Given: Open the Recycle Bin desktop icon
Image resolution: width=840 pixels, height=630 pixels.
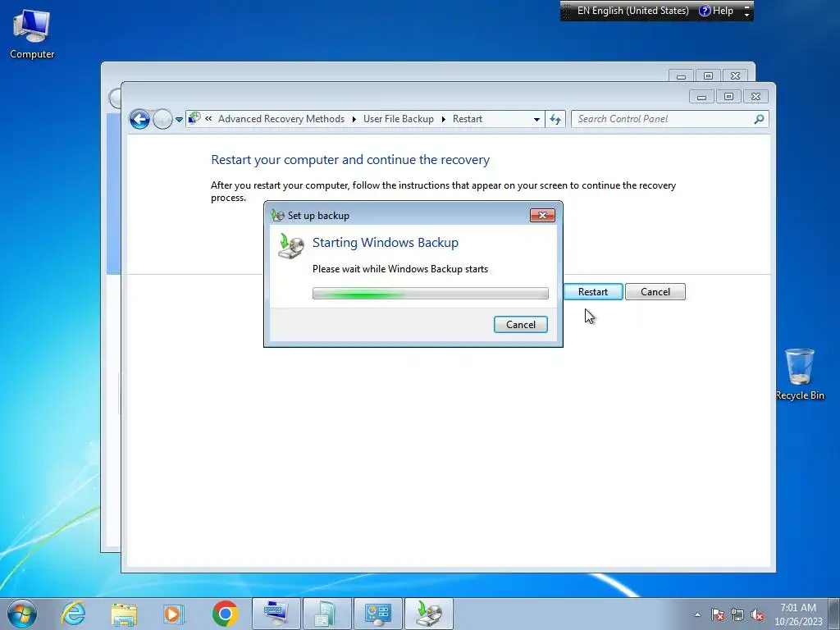Looking at the screenshot, I should coord(800,374).
